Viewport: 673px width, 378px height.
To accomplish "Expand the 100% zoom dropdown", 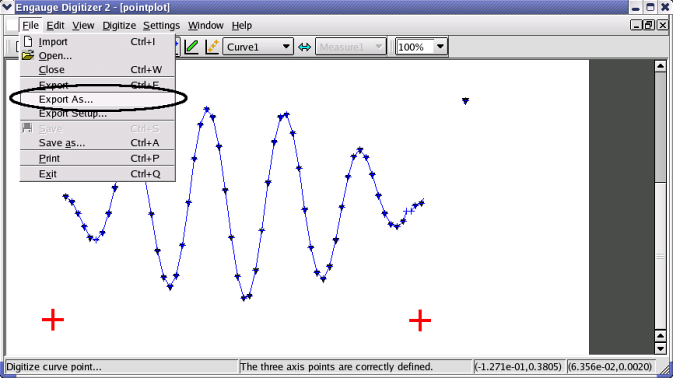I will tap(440, 47).
